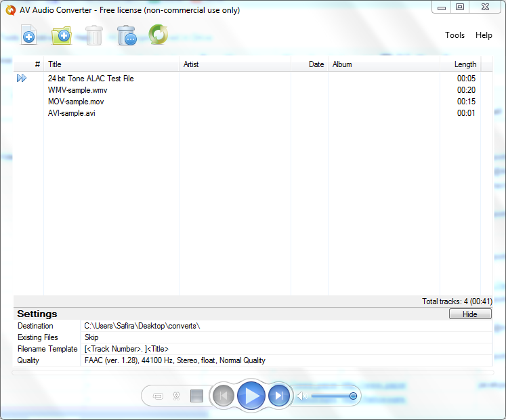The image size is (506, 420).
Task: Go to the previous track
Action: (223, 396)
